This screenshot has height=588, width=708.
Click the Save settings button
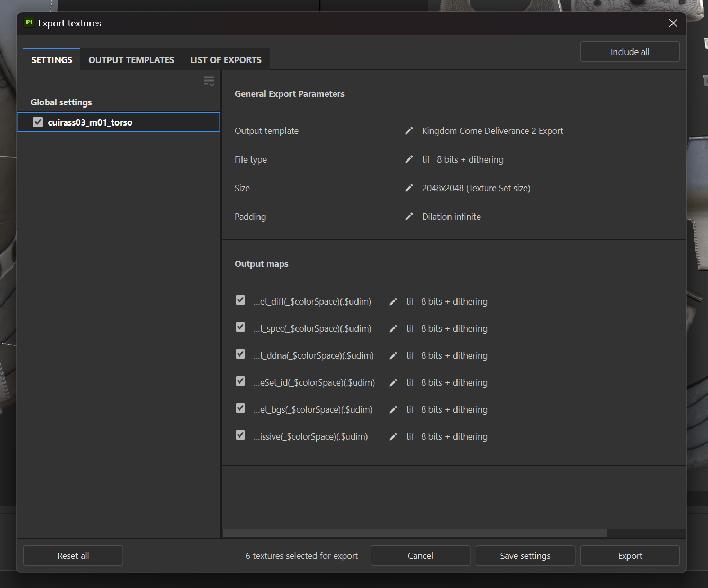point(525,556)
